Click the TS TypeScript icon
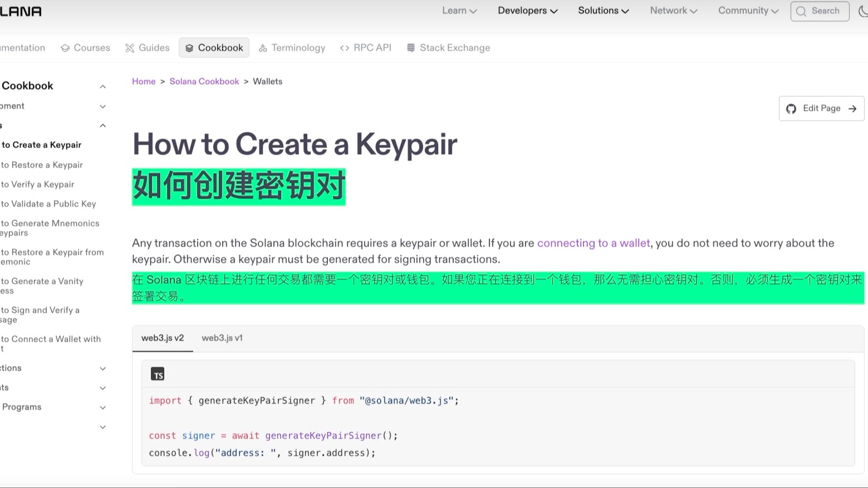 click(x=158, y=374)
